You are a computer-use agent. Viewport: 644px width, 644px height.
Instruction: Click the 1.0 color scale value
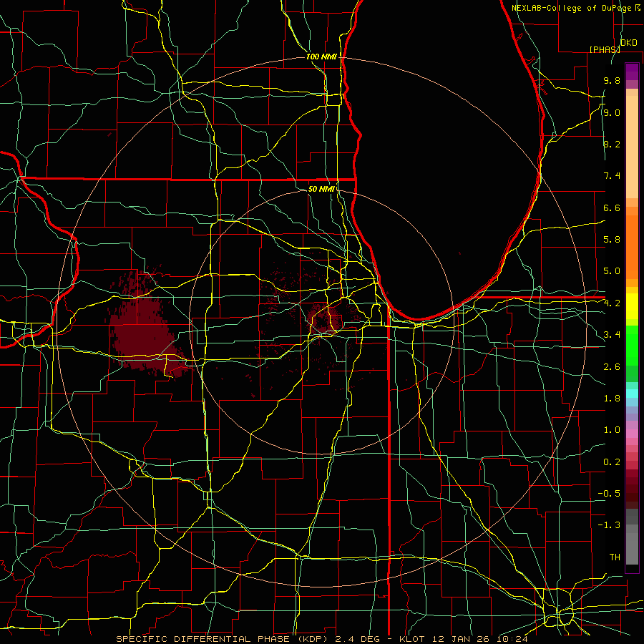click(612, 430)
